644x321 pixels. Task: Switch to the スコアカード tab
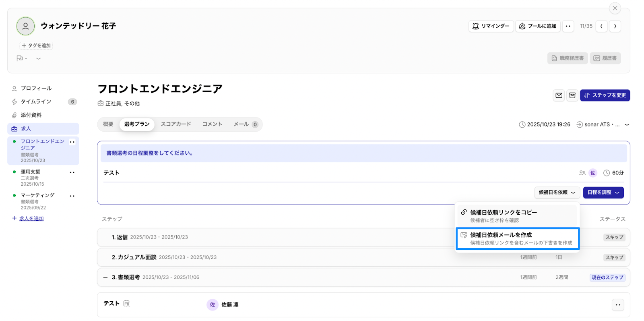point(176,124)
